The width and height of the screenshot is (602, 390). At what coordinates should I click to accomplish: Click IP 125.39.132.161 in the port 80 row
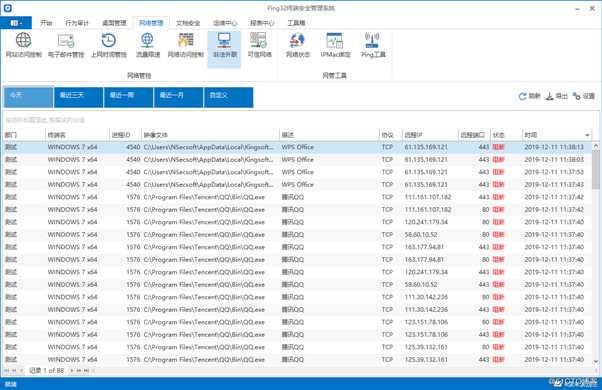[426, 347]
